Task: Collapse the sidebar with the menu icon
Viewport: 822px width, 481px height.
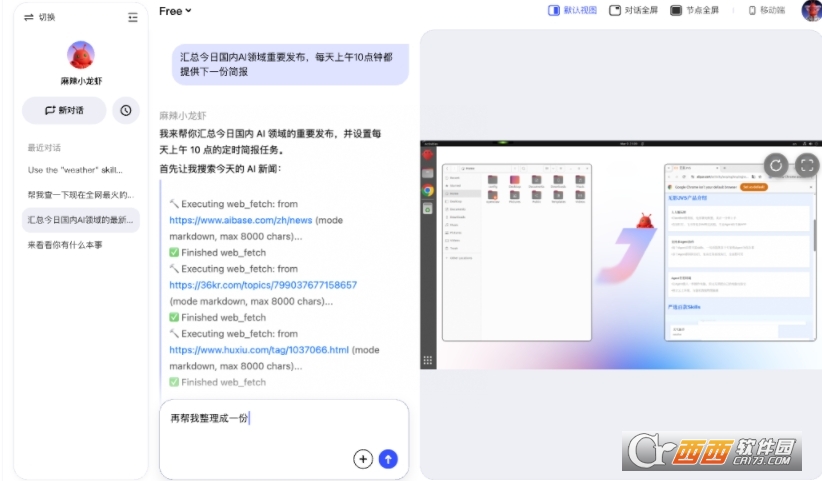Action: point(133,17)
